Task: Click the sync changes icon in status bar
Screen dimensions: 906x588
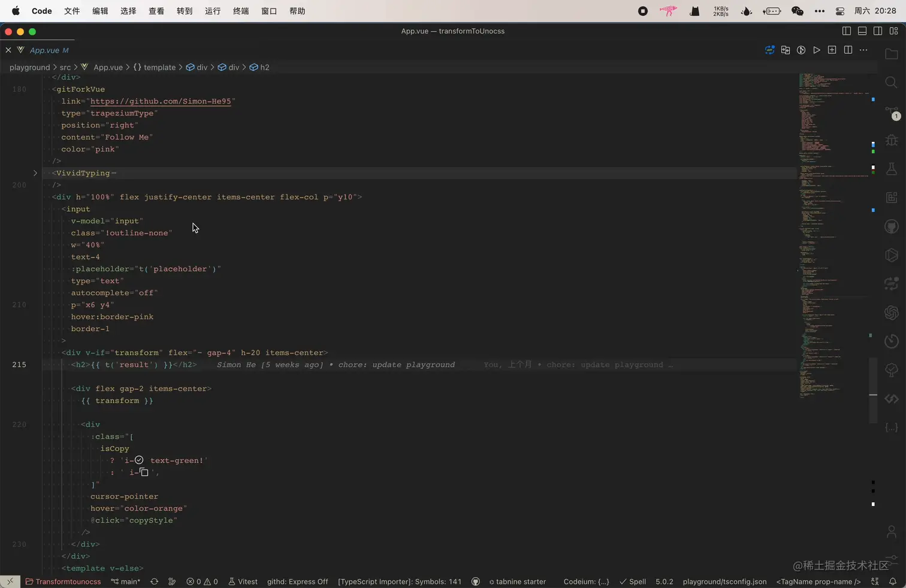Action: coord(155,581)
